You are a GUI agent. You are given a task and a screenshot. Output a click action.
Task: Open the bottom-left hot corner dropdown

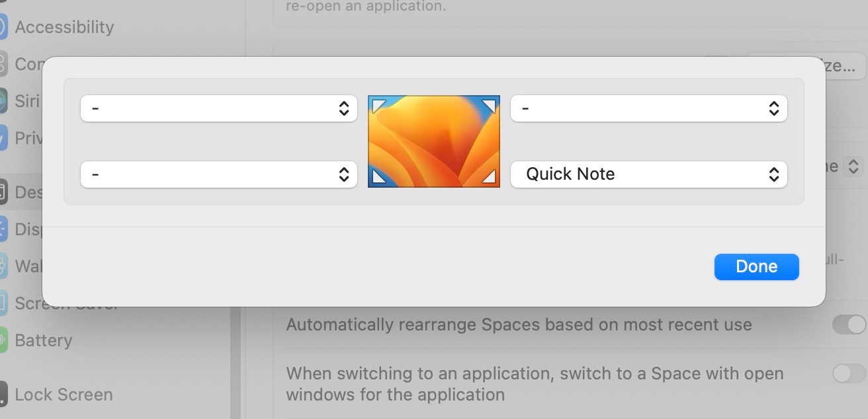tap(219, 174)
